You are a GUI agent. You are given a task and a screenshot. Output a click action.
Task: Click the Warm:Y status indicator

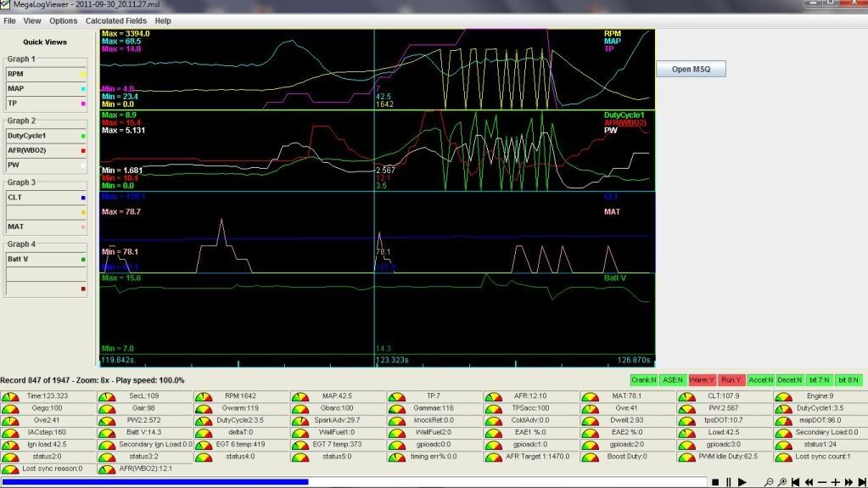coord(702,380)
